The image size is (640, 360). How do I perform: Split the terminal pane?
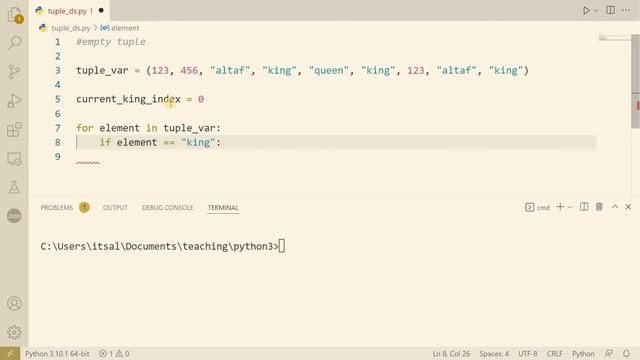coord(584,207)
